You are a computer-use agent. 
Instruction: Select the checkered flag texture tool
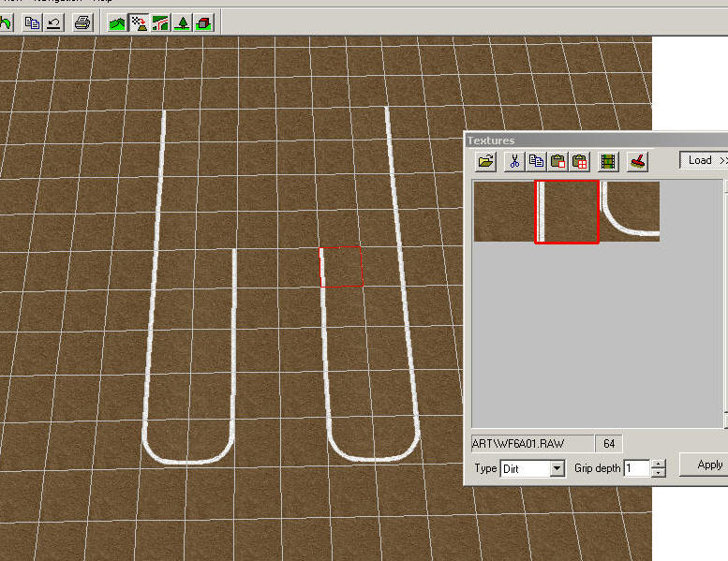(139, 22)
